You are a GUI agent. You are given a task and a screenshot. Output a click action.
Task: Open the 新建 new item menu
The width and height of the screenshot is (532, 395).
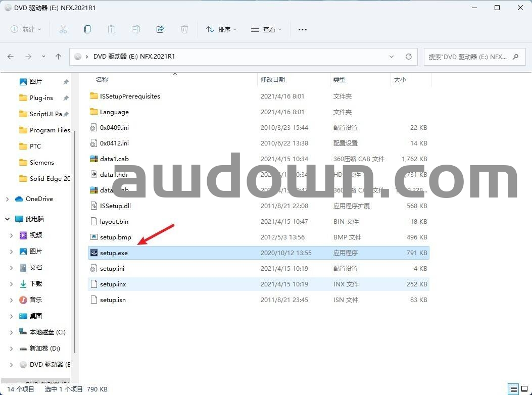tap(26, 30)
